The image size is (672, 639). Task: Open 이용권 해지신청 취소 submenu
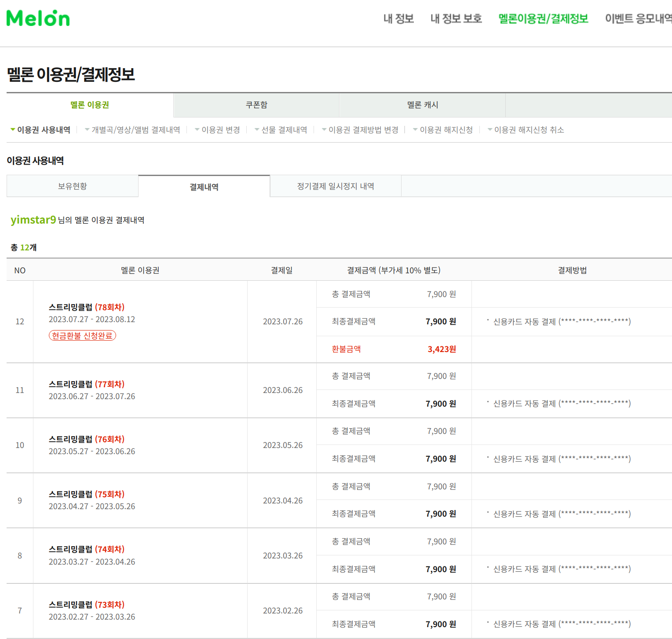pos(529,130)
